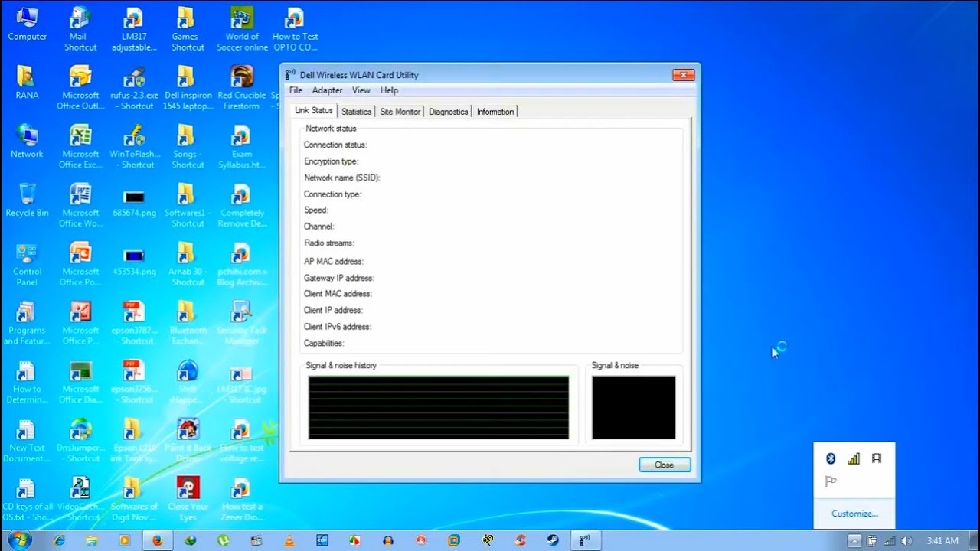980x551 pixels.
Task: Open VLC media player cone icon
Action: [x=289, y=540]
